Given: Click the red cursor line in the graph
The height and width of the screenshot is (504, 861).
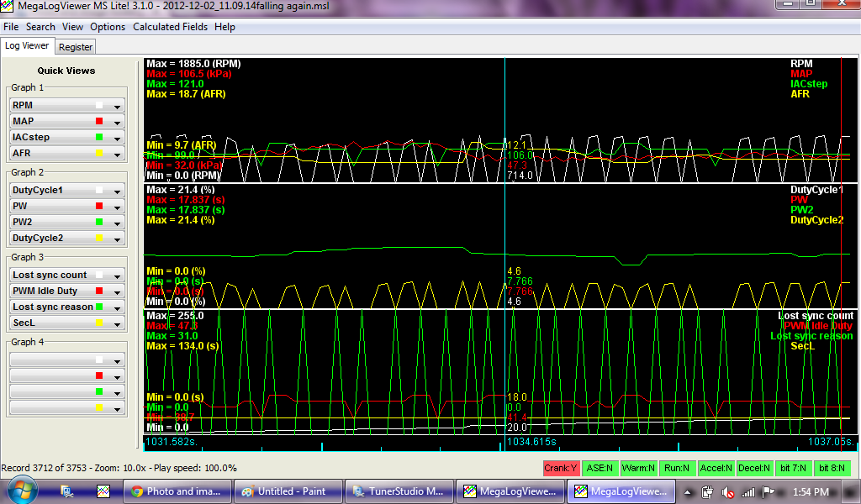Looking at the screenshot, I should coord(842,252).
